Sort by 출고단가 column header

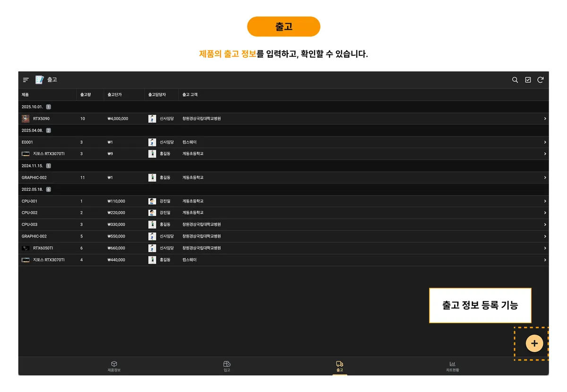(115, 94)
